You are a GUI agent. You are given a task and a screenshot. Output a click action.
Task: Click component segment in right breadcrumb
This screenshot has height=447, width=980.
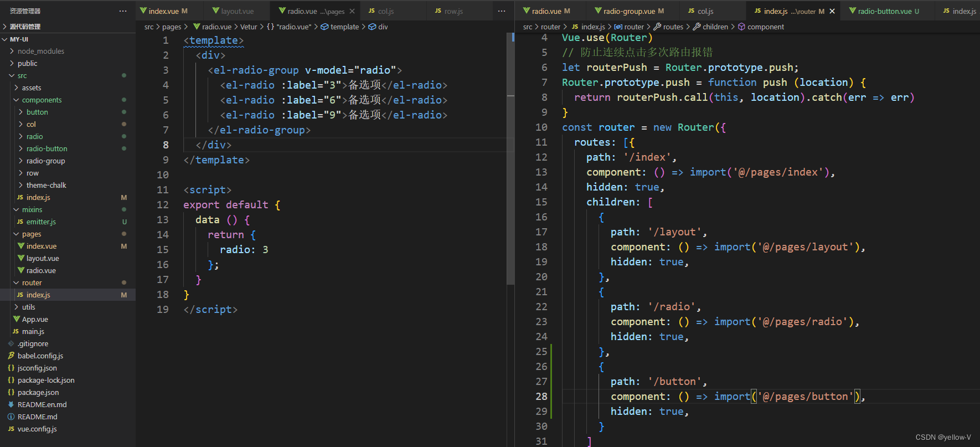coord(766,27)
